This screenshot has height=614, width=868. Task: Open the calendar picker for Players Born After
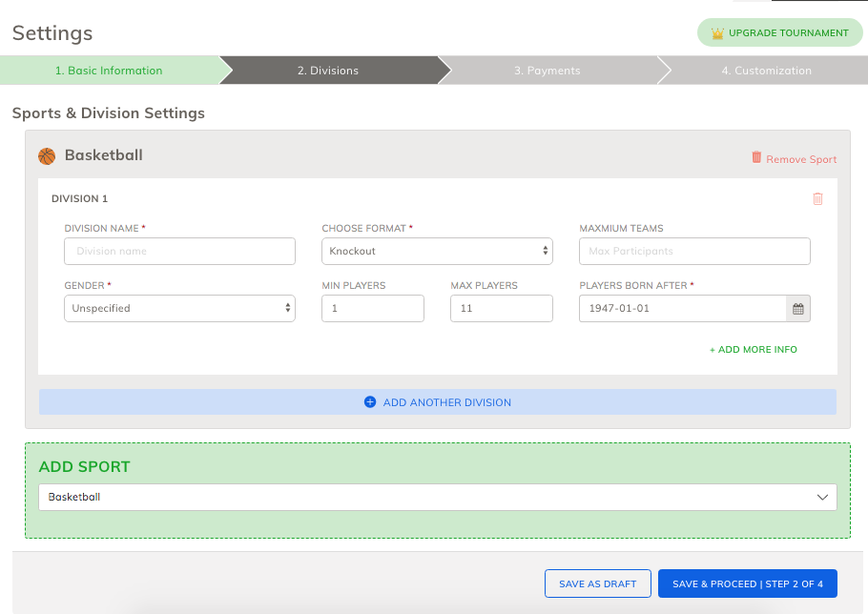tap(797, 309)
